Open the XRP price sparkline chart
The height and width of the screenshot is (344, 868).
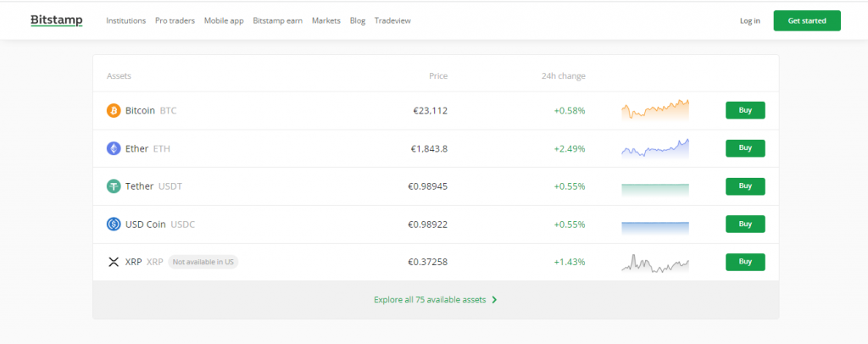tap(655, 264)
